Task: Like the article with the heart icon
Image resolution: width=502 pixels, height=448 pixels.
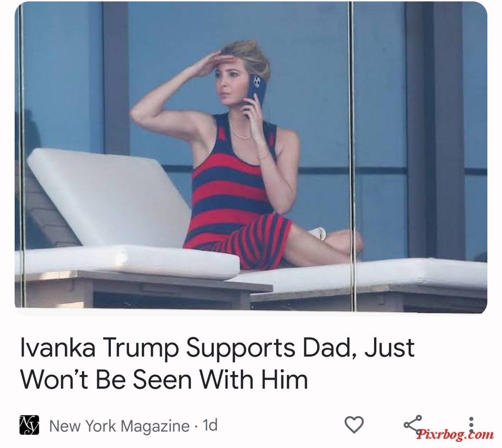Action: click(x=354, y=425)
